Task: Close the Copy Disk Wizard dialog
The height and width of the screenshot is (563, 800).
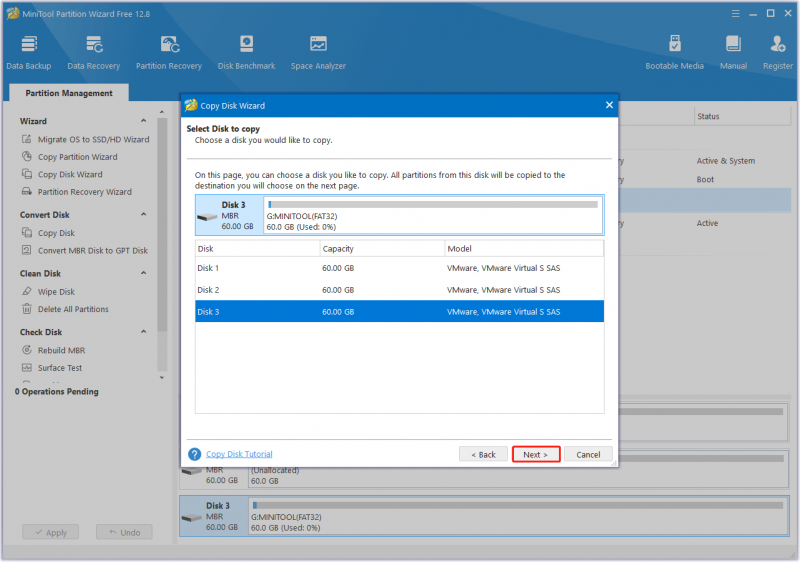Action: point(609,105)
